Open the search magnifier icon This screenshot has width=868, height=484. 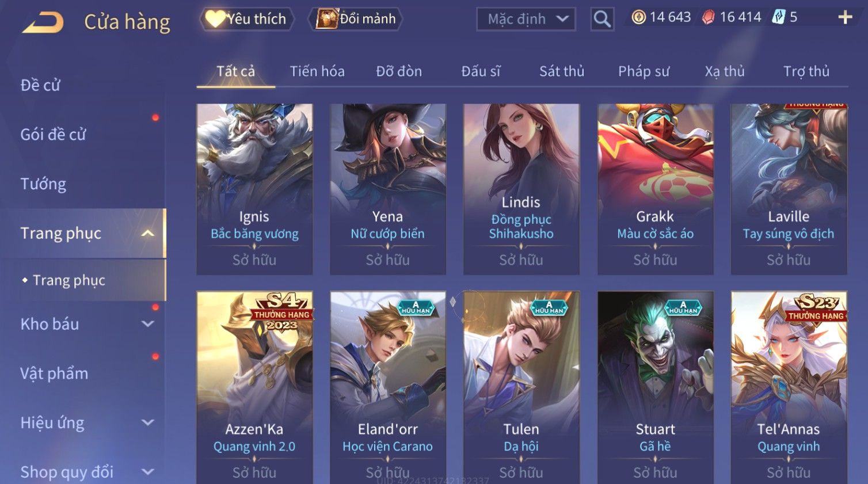pos(602,19)
